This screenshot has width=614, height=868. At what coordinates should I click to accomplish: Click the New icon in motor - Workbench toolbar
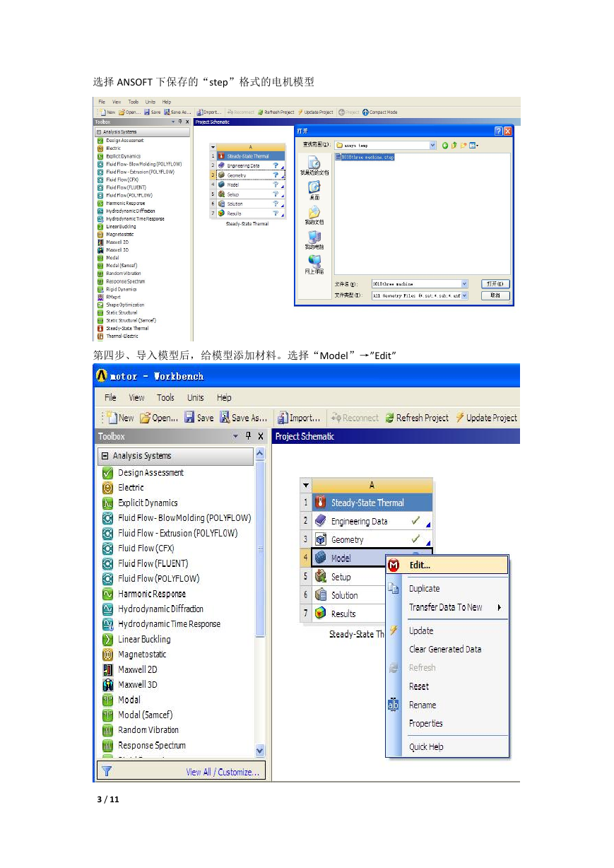[111, 418]
